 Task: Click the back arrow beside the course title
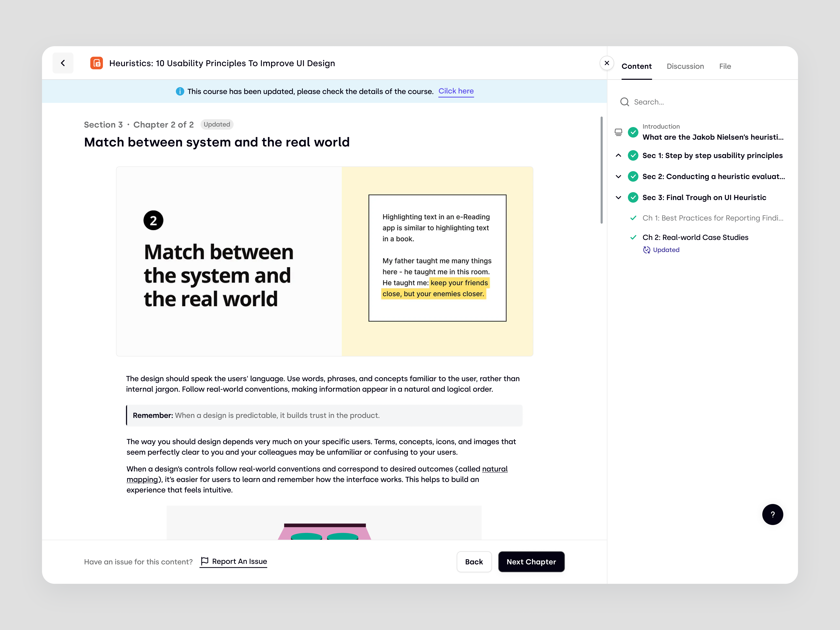[x=63, y=63]
